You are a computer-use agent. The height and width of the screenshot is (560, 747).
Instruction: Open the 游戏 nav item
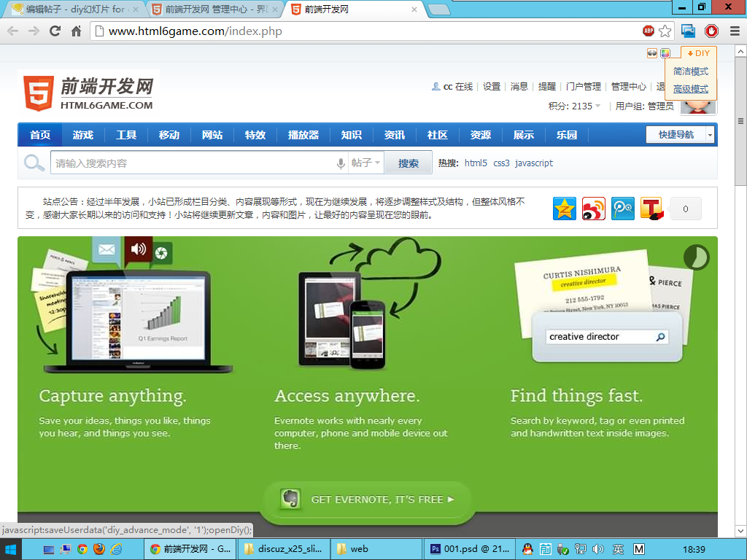tap(83, 135)
